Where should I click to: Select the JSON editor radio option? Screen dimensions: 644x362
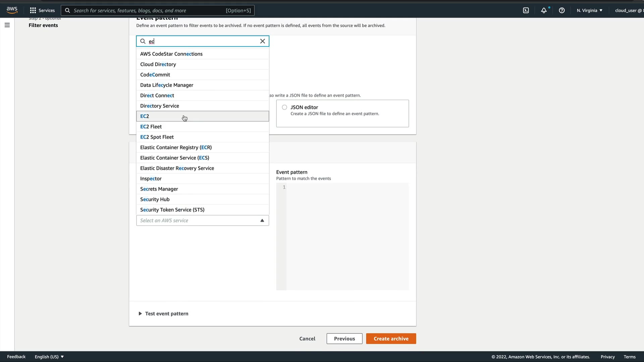click(284, 107)
